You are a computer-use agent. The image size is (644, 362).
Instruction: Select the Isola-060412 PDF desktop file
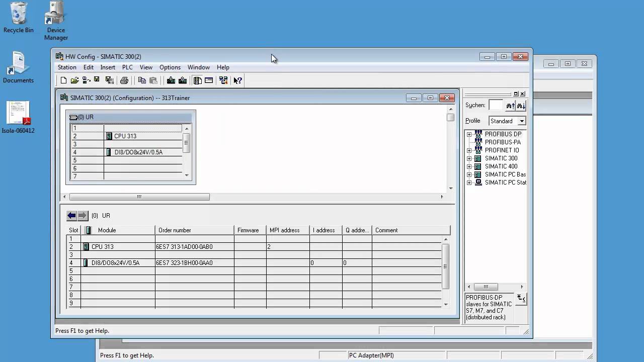(x=18, y=118)
